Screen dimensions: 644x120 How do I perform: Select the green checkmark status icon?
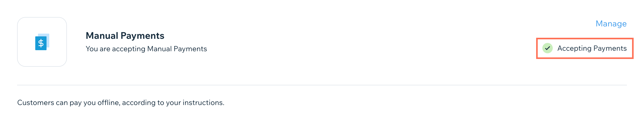547,48
